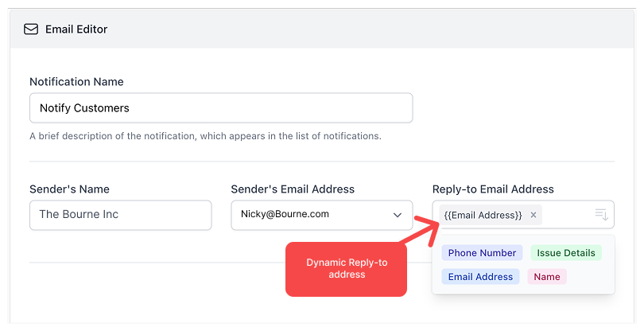Click the envelope icon beside Email Editor
This screenshot has width=644, height=331.
[x=31, y=29]
